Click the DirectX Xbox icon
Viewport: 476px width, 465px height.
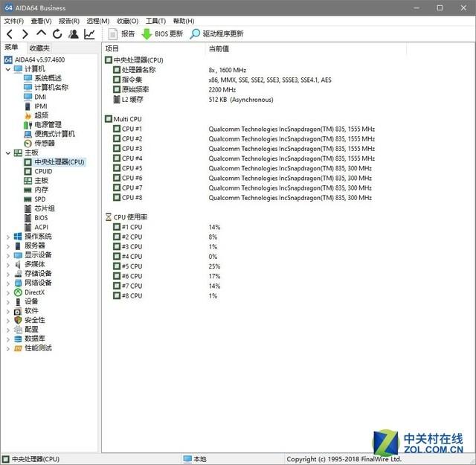click(18, 292)
